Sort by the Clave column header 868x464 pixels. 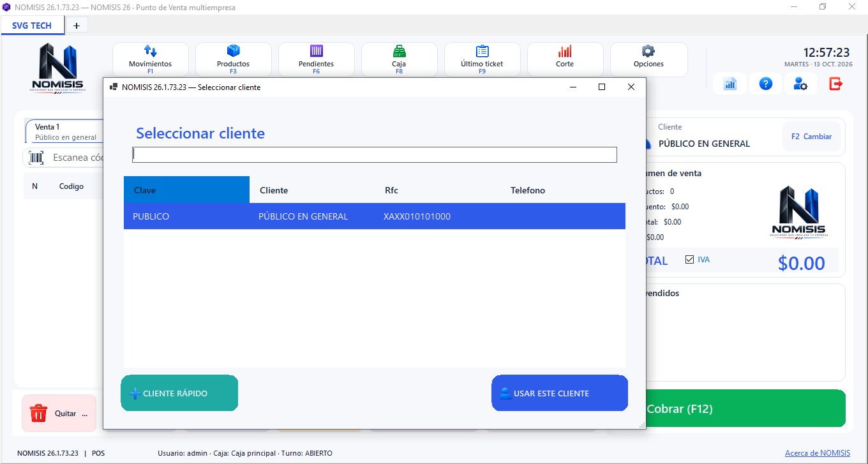coord(186,190)
